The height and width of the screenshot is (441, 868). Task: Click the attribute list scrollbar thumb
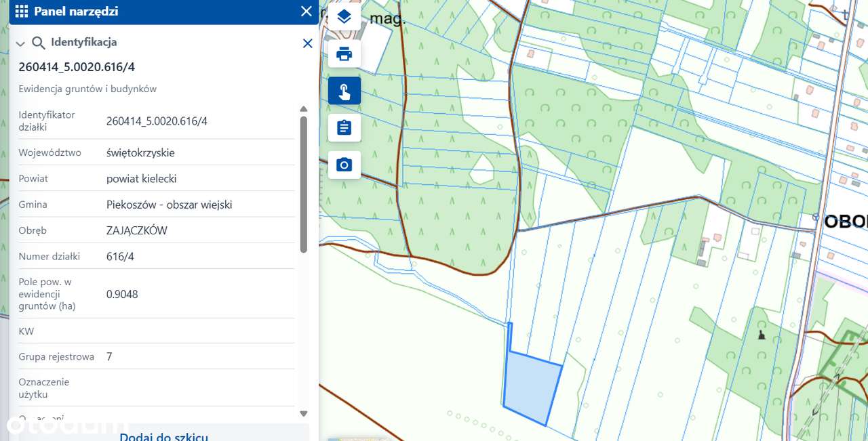[303, 184]
